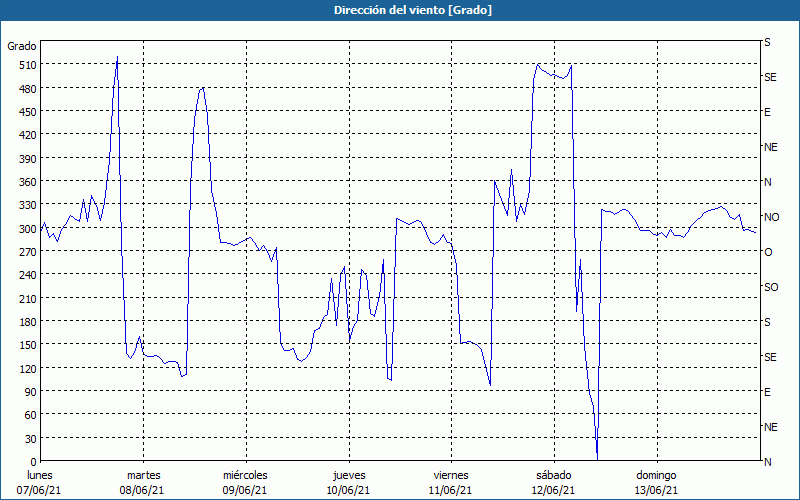Click the 'E' compass label level with 450
The width and height of the screenshot is (800, 500).
click(767, 112)
